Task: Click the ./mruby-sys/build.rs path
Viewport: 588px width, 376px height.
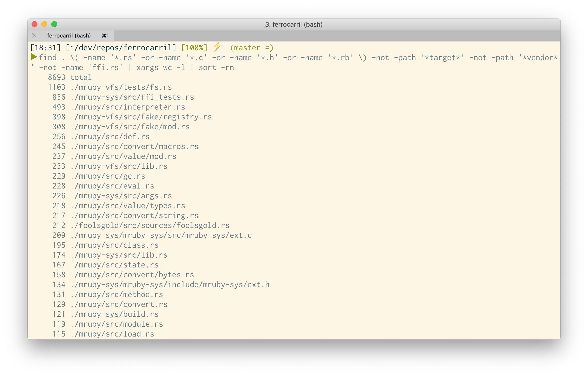Action: [114, 314]
